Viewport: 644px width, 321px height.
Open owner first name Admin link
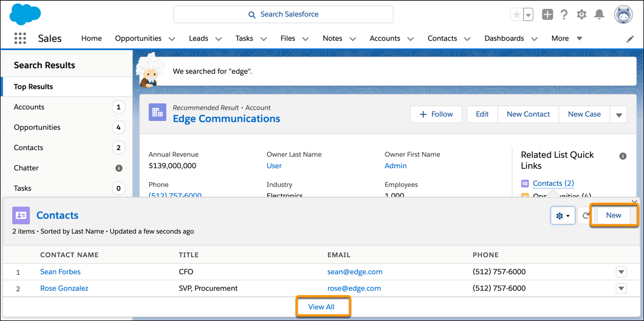coord(396,165)
